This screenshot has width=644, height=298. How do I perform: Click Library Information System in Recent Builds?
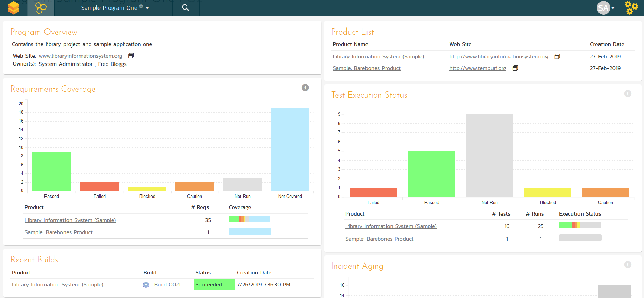pyautogui.click(x=57, y=285)
